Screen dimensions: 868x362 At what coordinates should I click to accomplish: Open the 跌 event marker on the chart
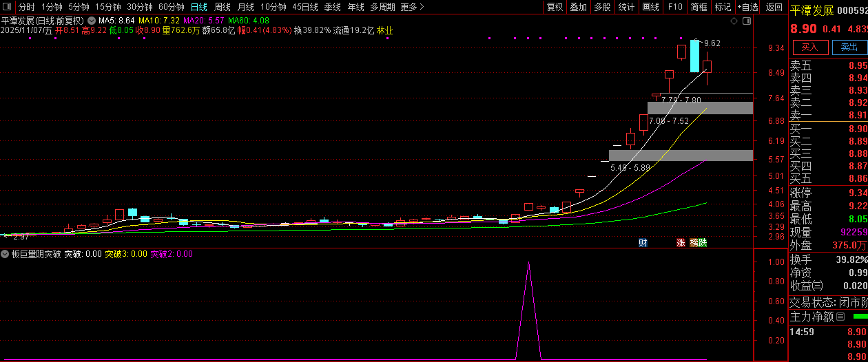(703, 242)
